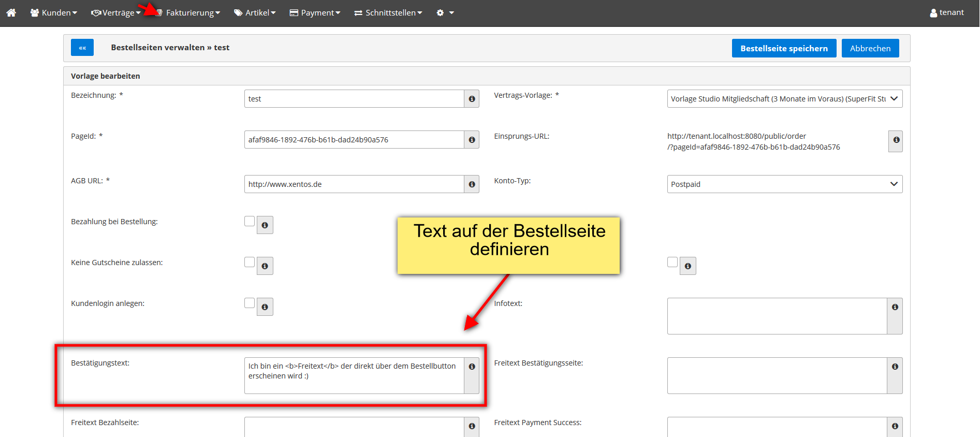Click the 'Vorlage bearbeiten' panel heading
This screenshot has height=437, width=980.
coord(105,76)
